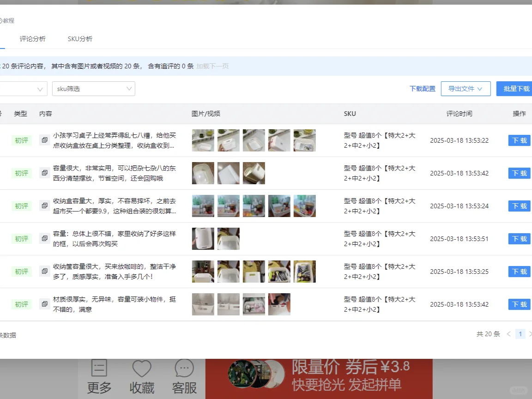This screenshot has height=399, width=532.
Task: Open the first image thumbnail of the top review
Action: coord(203,140)
